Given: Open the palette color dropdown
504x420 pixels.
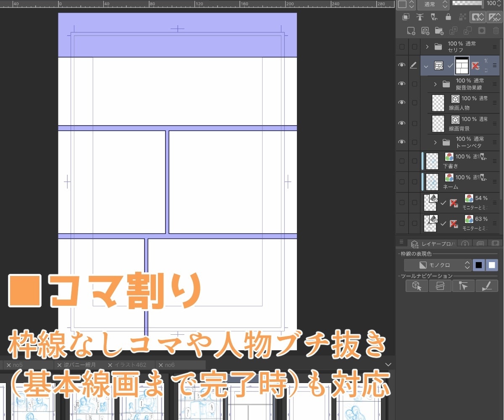Looking at the screenshot, I should 406,5.
